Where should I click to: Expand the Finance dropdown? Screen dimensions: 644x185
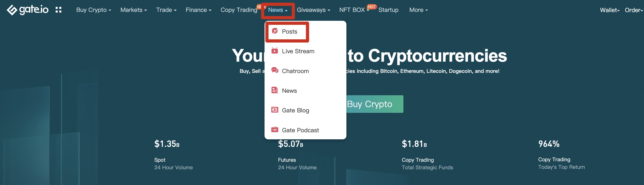click(x=198, y=10)
